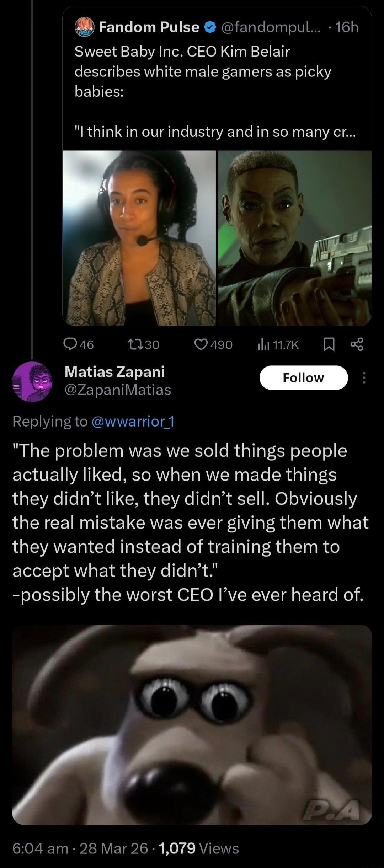Open the 1,079 Views count
384x868 pixels.
click(x=199, y=848)
